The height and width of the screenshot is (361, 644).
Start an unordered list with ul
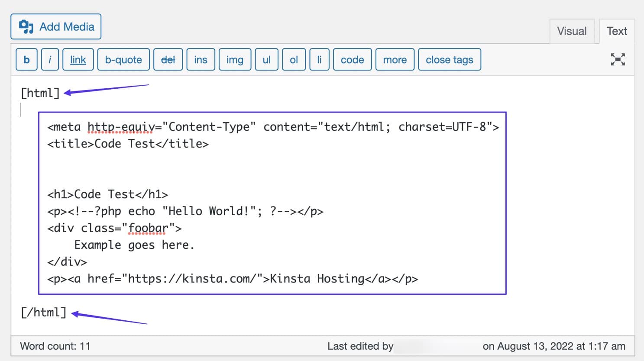coord(266,59)
